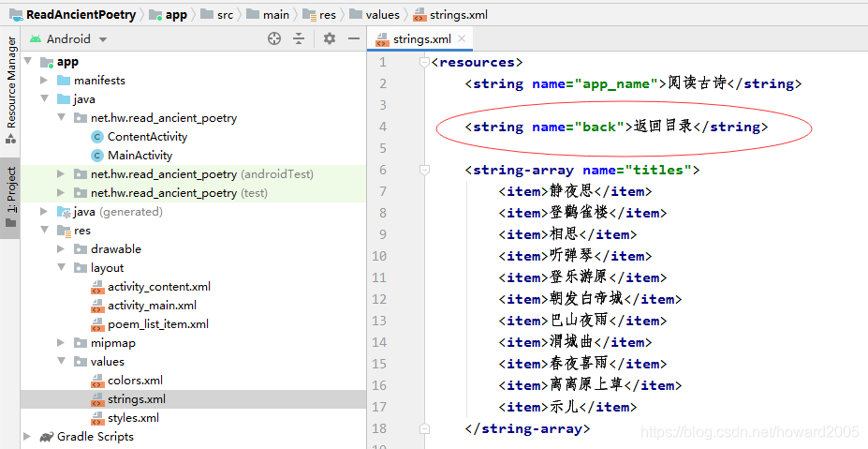Expand the (test) package
This screenshot has height=449, width=868.
point(62,193)
